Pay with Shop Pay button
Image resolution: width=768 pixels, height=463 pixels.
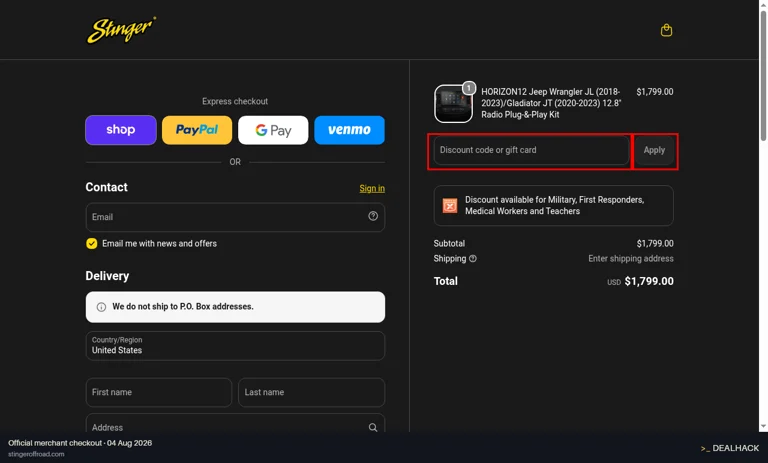pos(121,130)
